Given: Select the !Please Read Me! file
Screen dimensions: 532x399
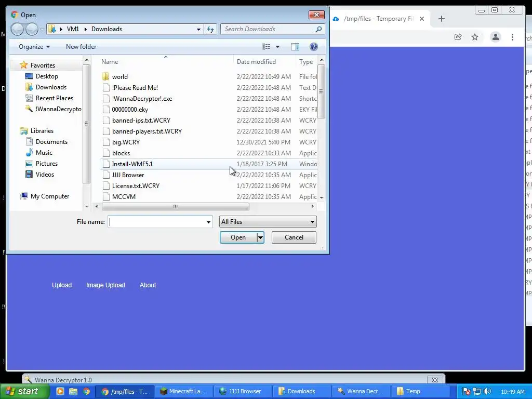Looking at the screenshot, I should point(135,87).
